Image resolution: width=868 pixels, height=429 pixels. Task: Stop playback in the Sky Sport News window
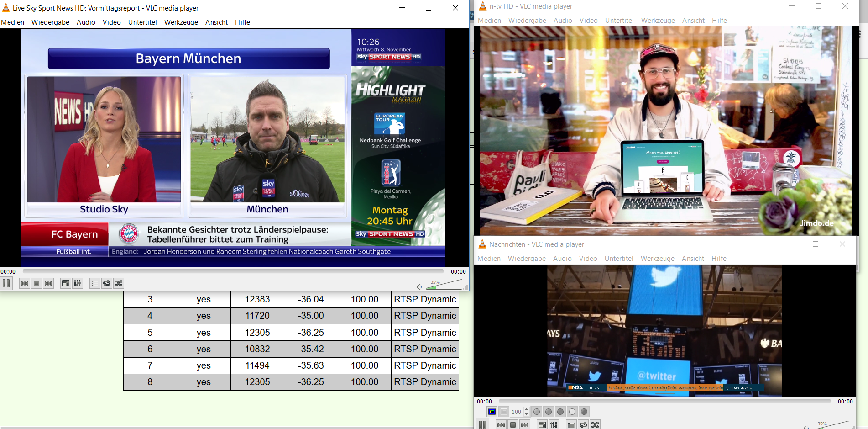(37, 283)
